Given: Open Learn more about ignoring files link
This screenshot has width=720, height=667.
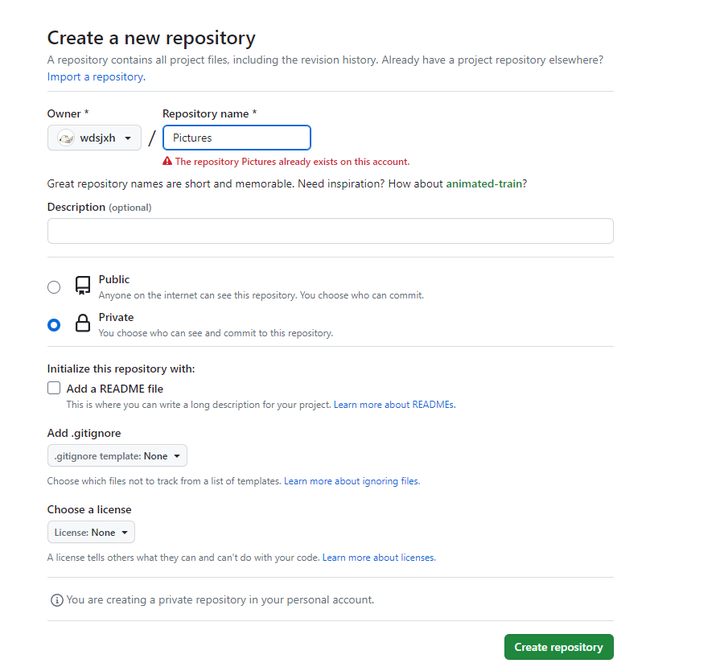Looking at the screenshot, I should [x=352, y=481].
